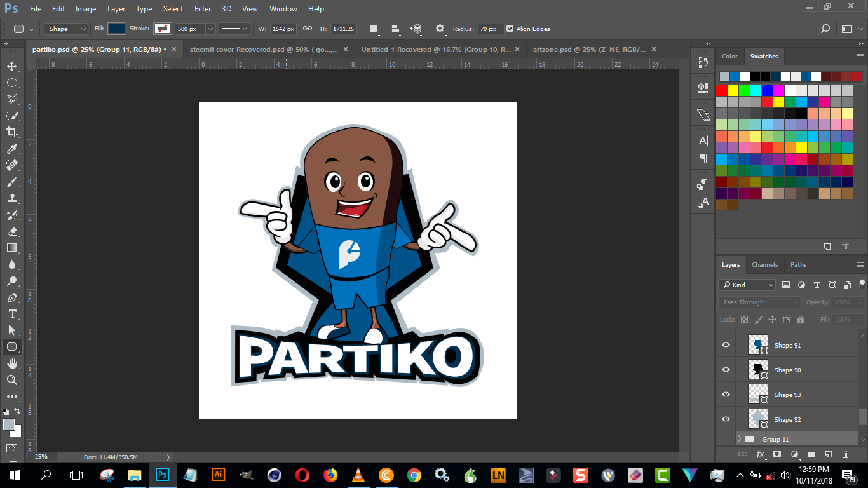Open the stroke width dropdown

tap(210, 29)
